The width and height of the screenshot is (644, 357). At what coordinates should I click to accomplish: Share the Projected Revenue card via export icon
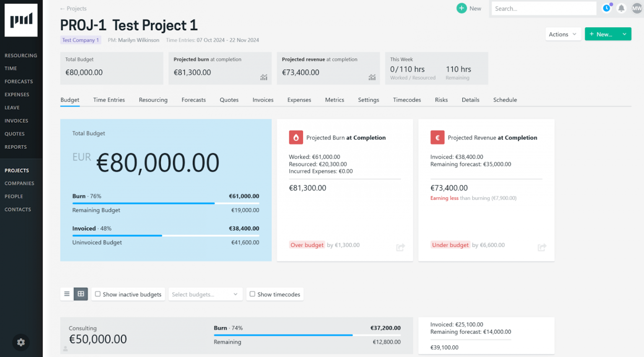(542, 247)
